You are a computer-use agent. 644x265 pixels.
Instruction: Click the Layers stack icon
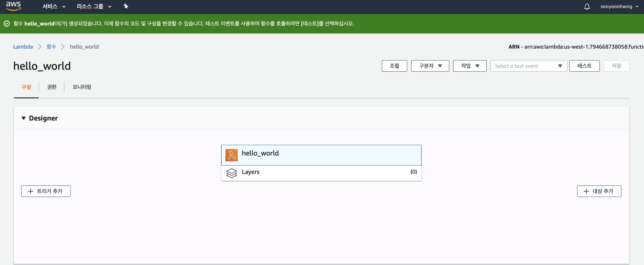(x=231, y=173)
